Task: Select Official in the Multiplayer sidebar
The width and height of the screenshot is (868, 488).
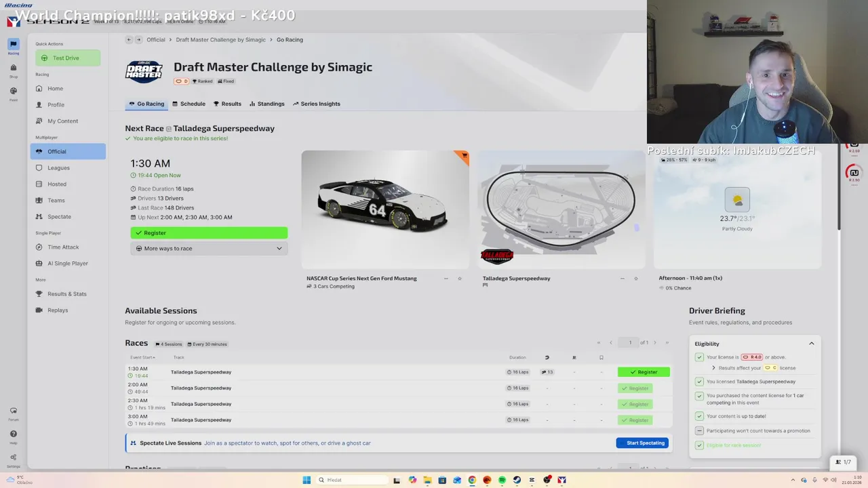Action: [68, 151]
